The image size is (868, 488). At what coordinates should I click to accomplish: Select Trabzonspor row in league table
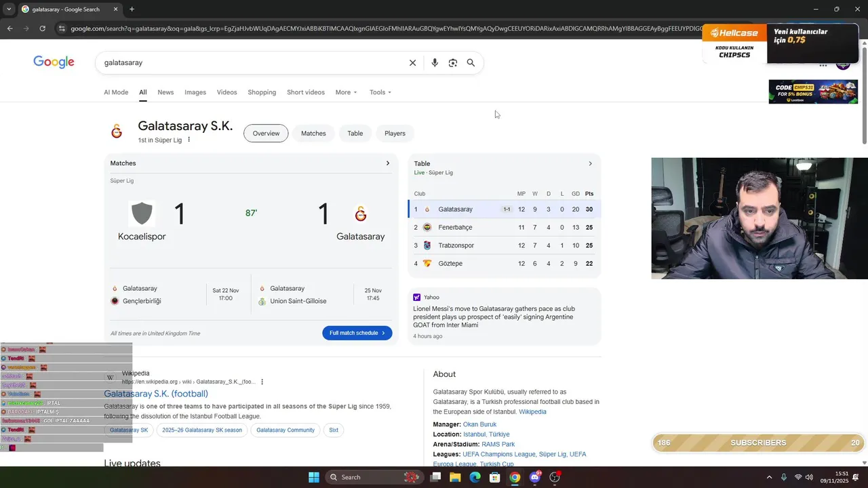[505, 245]
